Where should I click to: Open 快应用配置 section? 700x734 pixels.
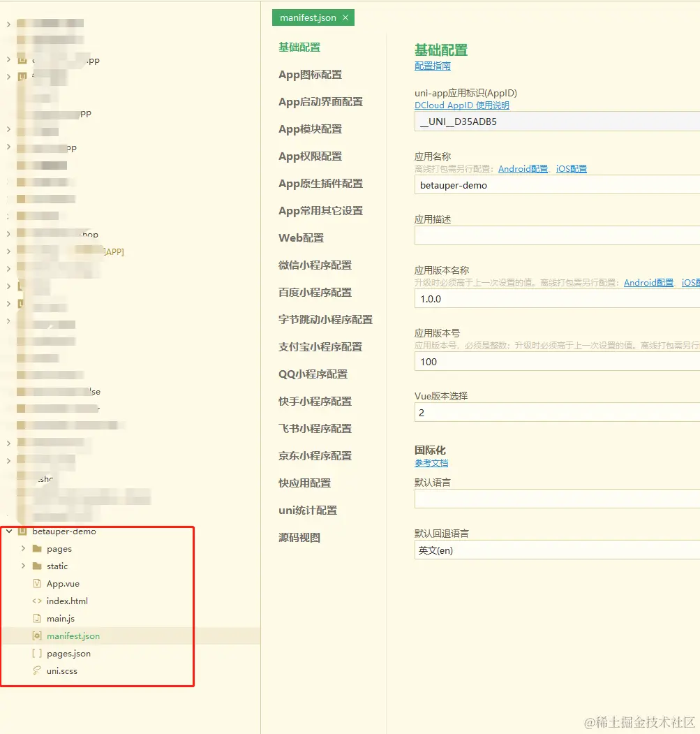click(304, 483)
